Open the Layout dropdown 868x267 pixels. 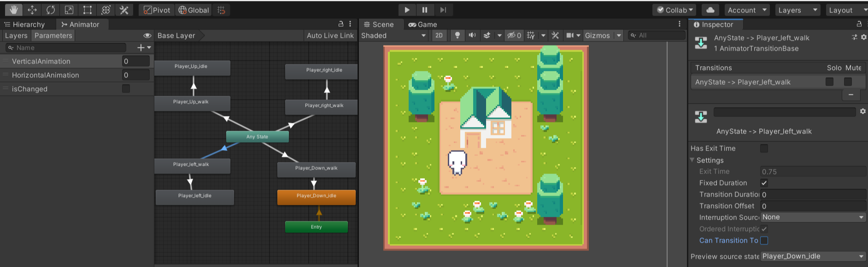[x=847, y=10]
